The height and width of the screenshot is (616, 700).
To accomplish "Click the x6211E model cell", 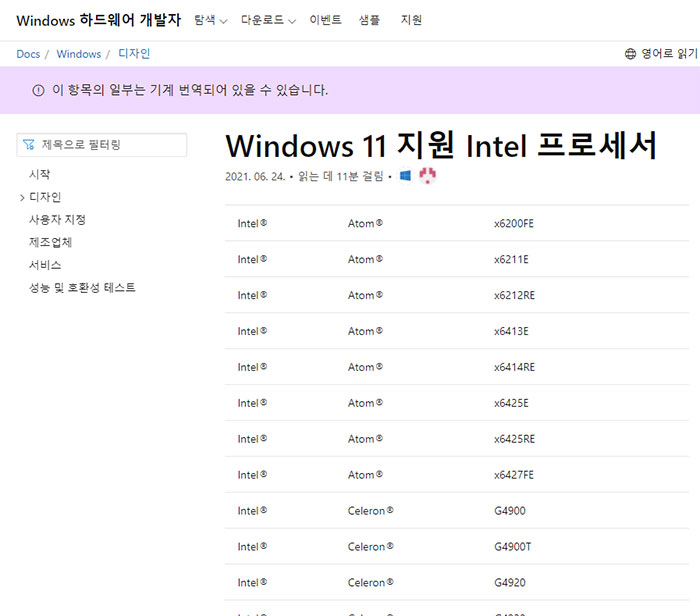I will (511, 259).
